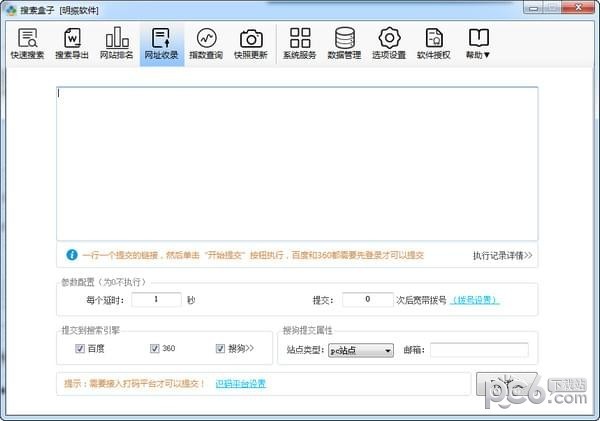Screen dimensions: 600x421
Task: Open the 搜索导出 search export tool
Action: [x=72, y=44]
